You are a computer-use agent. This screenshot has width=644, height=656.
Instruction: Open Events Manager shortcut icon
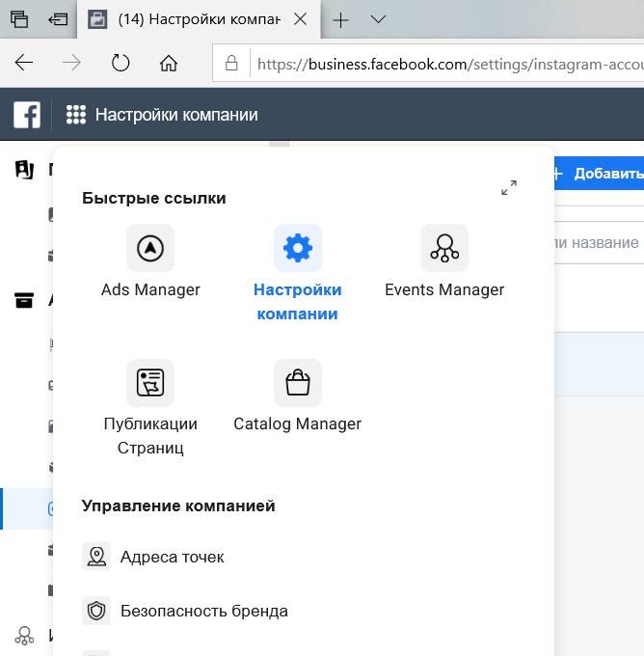click(444, 248)
